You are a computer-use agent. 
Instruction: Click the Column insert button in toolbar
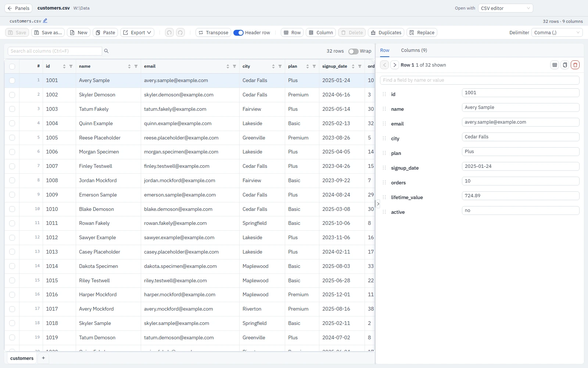(x=321, y=32)
